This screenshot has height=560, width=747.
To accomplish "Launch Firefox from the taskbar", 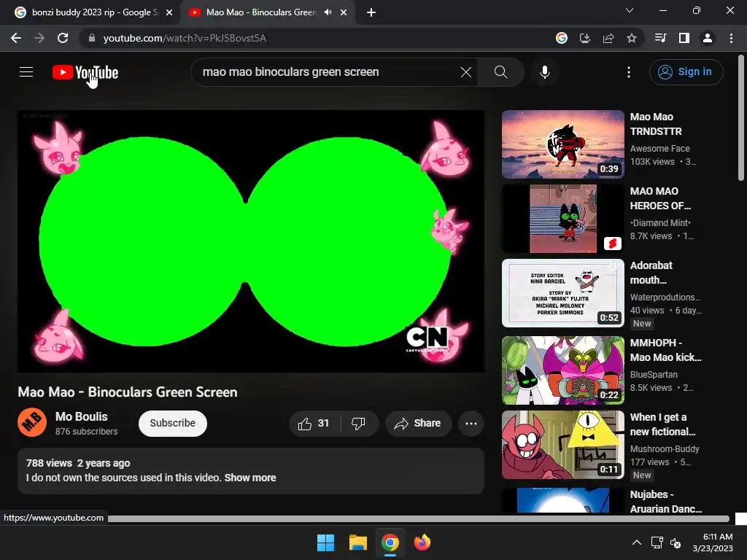I will pyautogui.click(x=422, y=542).
